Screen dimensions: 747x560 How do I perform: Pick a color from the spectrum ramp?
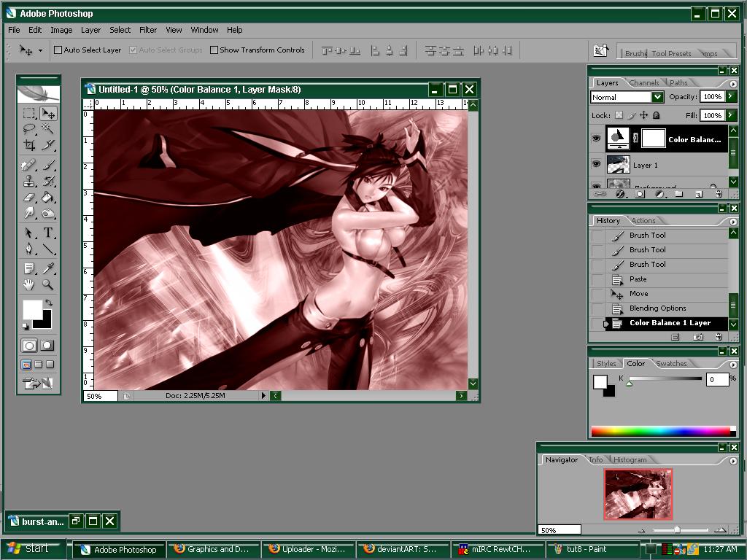[x=662, y=432]
